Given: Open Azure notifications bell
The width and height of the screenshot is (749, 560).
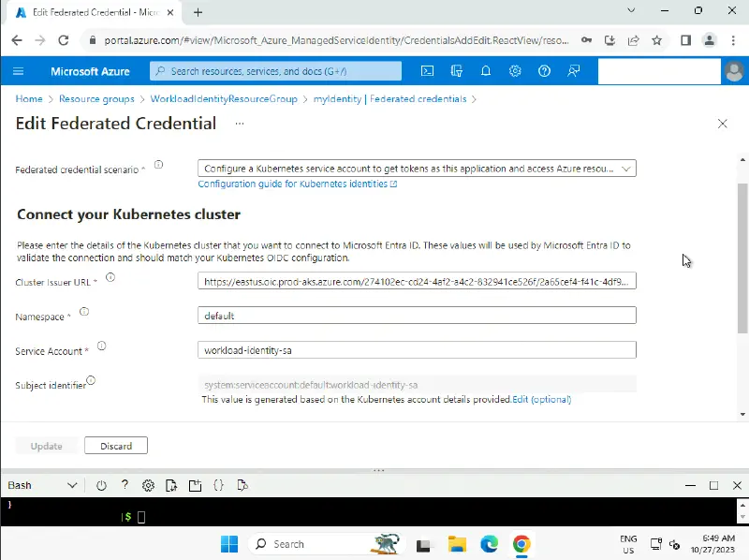Looking at the screenshot, I should 486,71.
